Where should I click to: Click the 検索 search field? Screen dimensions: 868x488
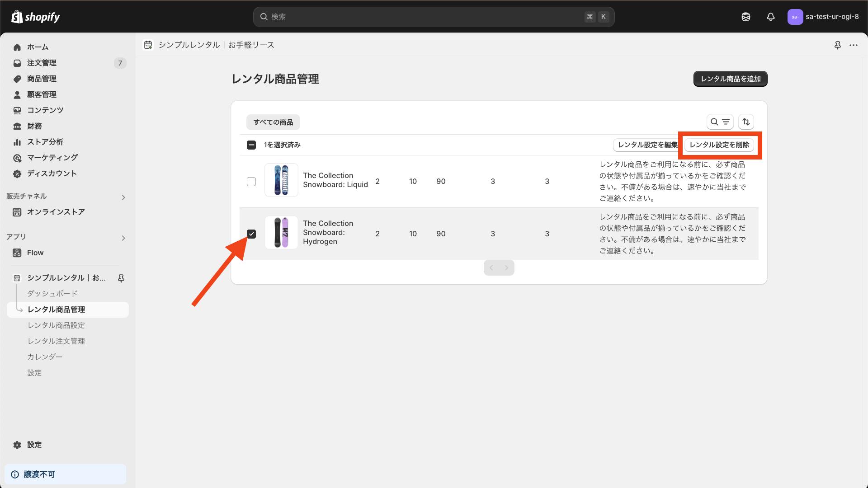(425, 17)
